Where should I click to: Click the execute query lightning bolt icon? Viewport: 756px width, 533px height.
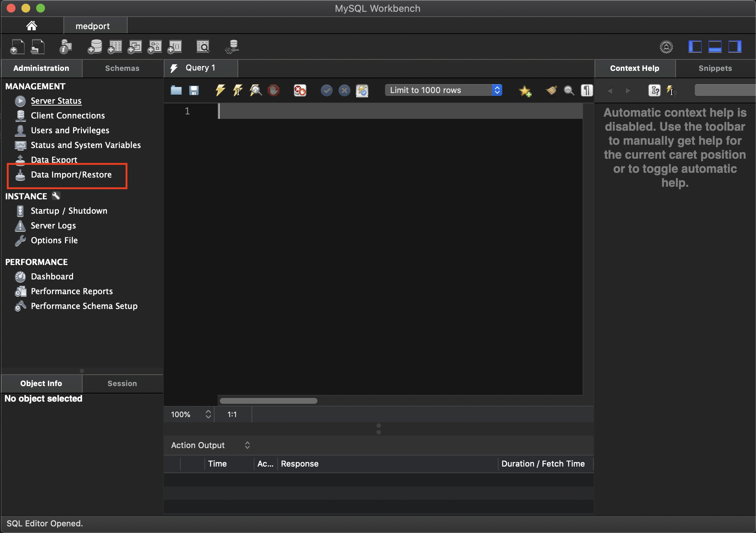point(220,90)
